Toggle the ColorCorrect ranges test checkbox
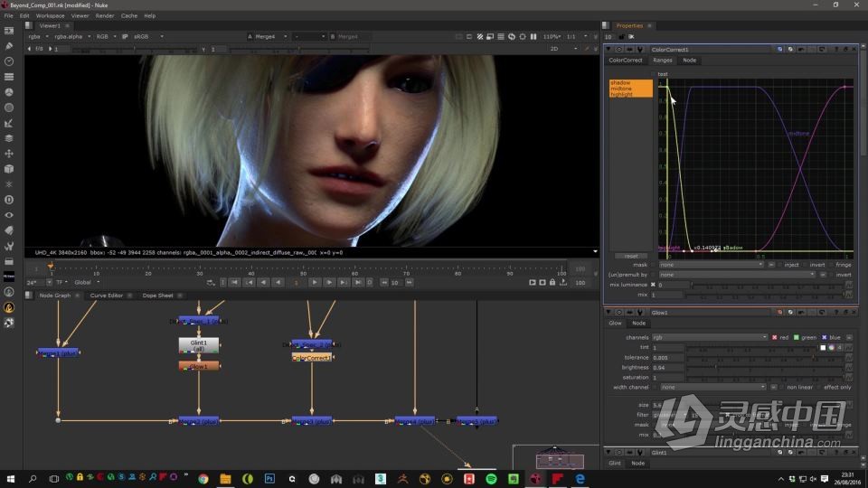This screenshot has width=868, height=488. click(x=654, y=73)
